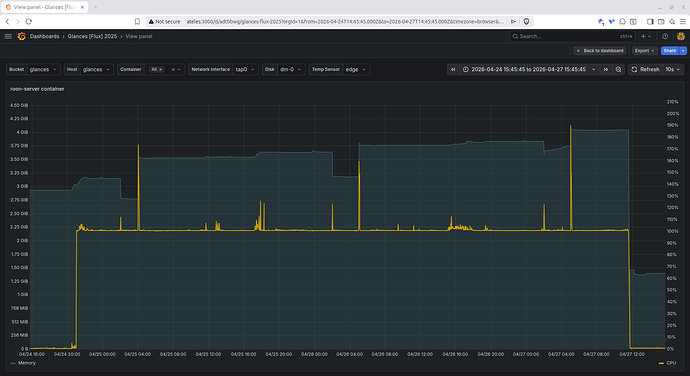Click Back to dashboard button

pos(600,51)
